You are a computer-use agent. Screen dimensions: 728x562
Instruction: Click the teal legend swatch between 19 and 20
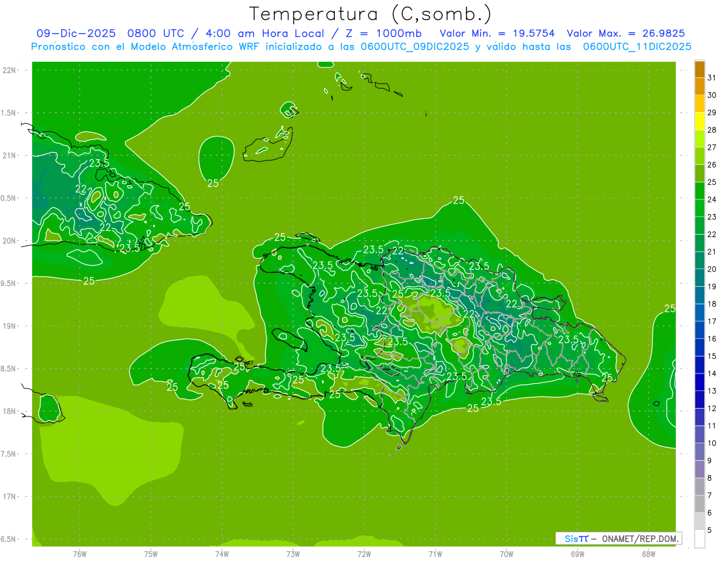(699, 278)
